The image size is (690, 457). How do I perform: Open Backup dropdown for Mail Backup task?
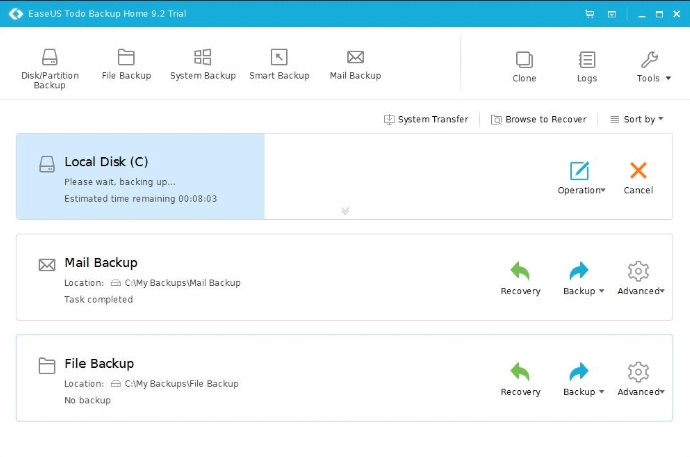click(x=584, y=278)
